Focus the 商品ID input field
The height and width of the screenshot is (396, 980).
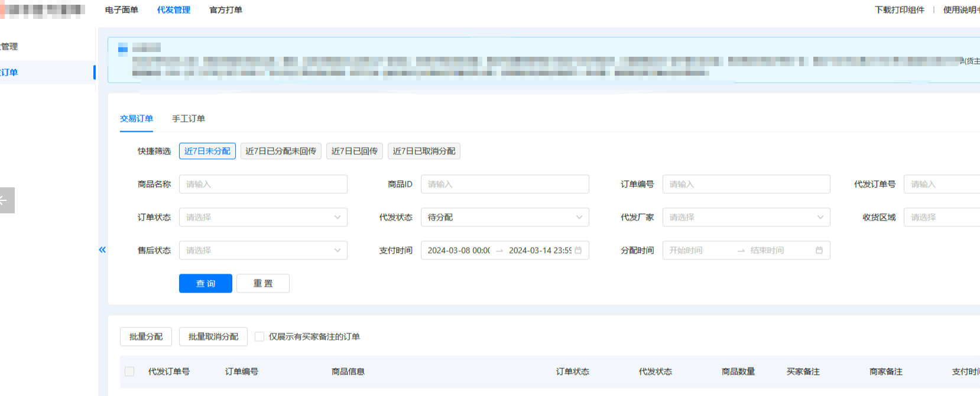coord(505,184)
